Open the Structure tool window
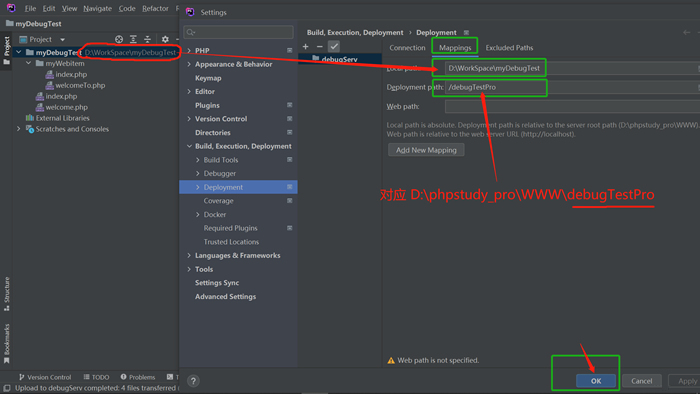Image resolution: width=700 pixels, height=394 pixels. [x=6, y=294]
